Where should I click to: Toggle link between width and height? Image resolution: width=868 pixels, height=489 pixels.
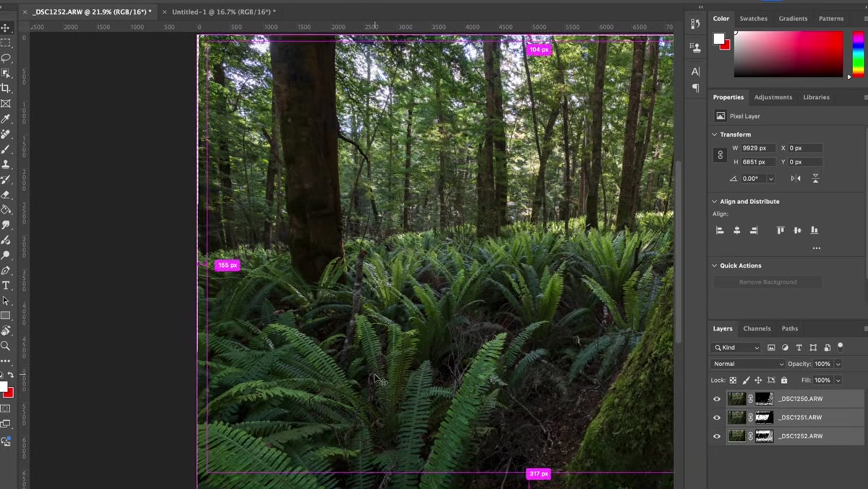[720, 155]
